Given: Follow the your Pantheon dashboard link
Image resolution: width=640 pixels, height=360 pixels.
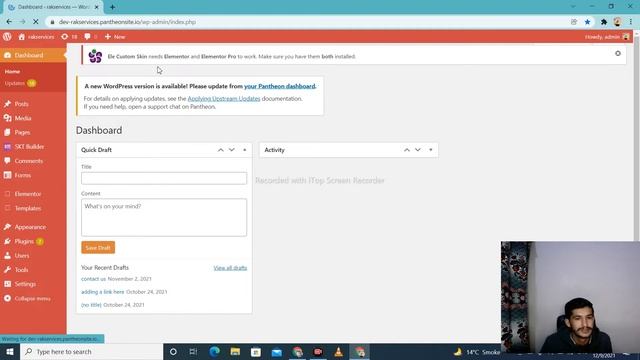Looking at the screenshot, I should (280, 87).
